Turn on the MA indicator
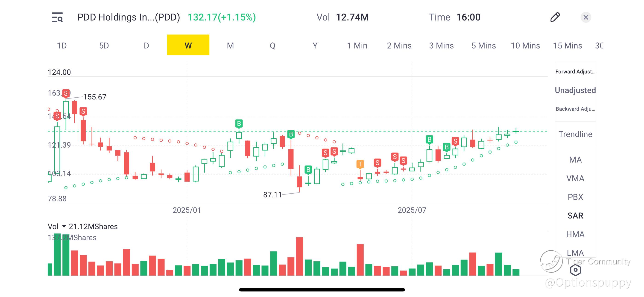 pos(575,160)
